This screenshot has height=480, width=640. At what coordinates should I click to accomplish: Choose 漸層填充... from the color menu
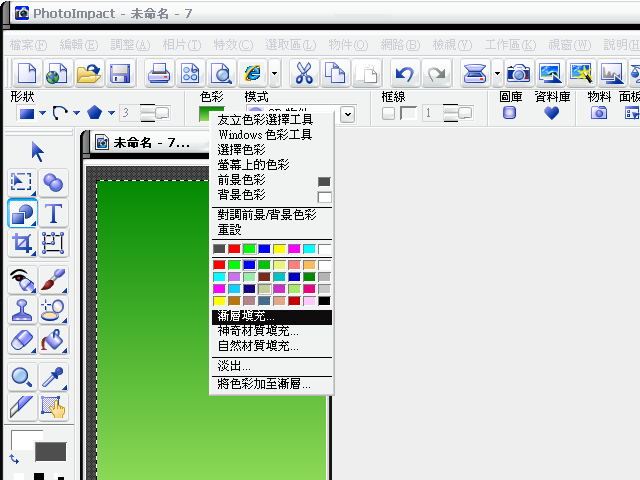272,317
